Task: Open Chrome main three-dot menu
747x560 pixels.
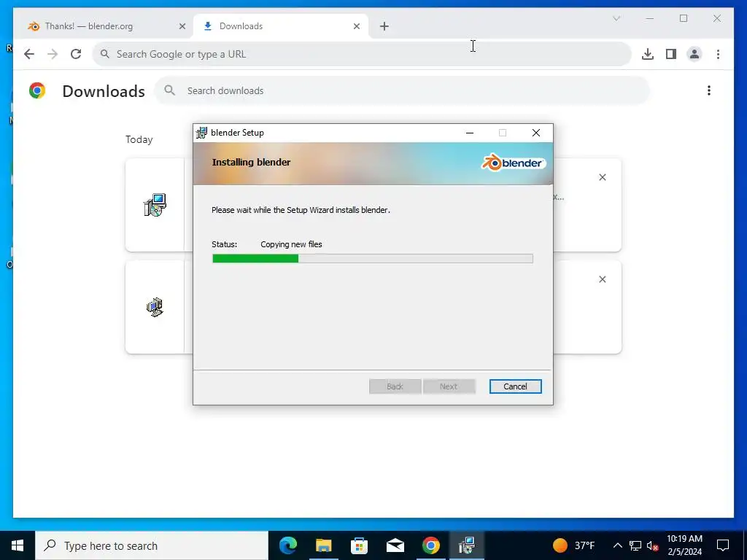Action: point(718,54)
